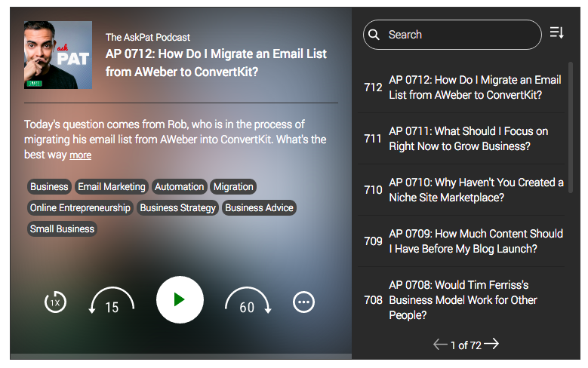The width and height of the screenshot is (588, 368).
Task: Select the Business Advice tag
Action: click(259, 207)
